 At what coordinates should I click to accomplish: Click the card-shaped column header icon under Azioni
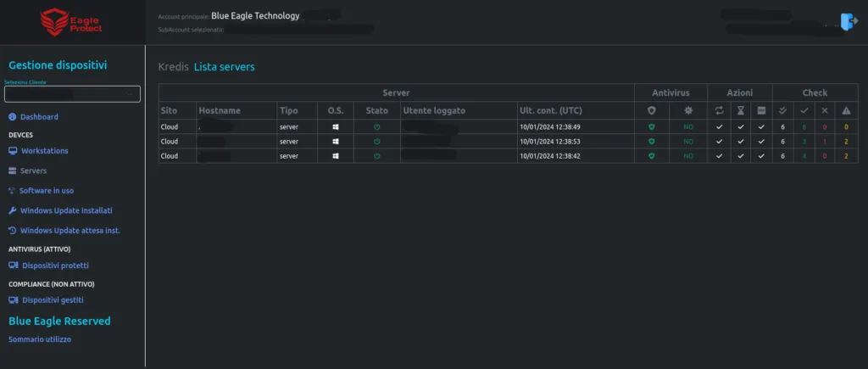[762, 111]
